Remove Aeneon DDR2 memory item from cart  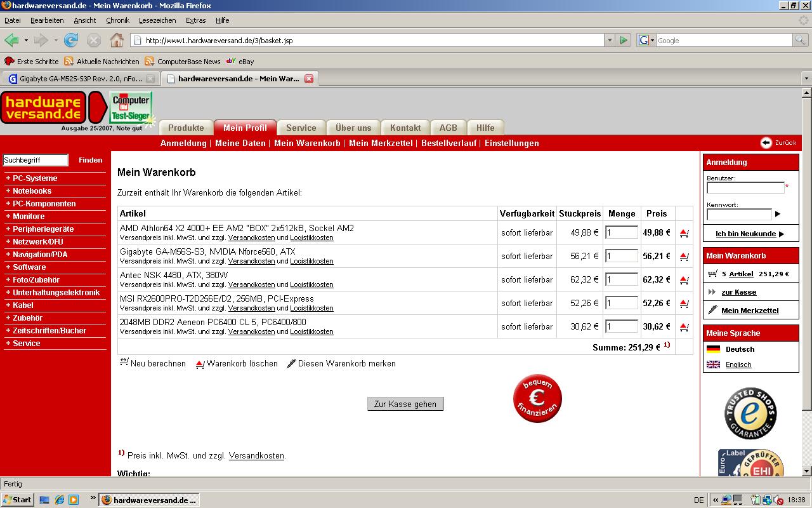tap(684, 327)
